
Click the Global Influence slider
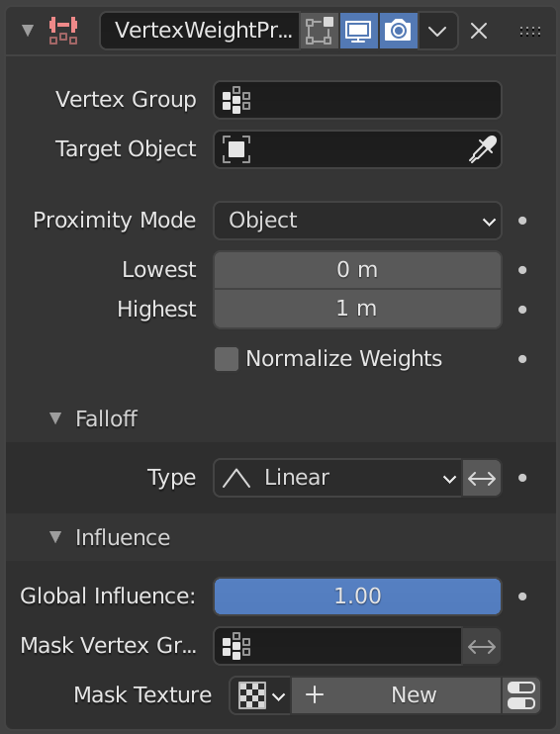(358, 596)
